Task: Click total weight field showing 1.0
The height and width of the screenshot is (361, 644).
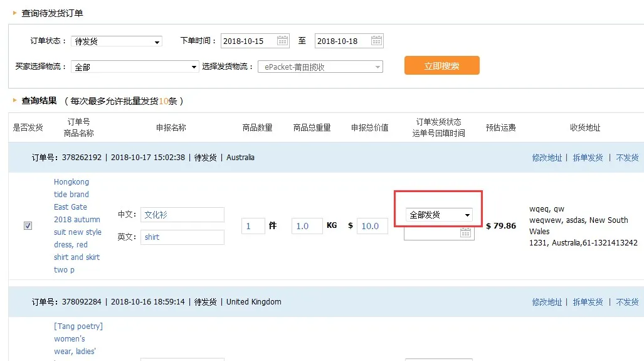Action: 307,226
